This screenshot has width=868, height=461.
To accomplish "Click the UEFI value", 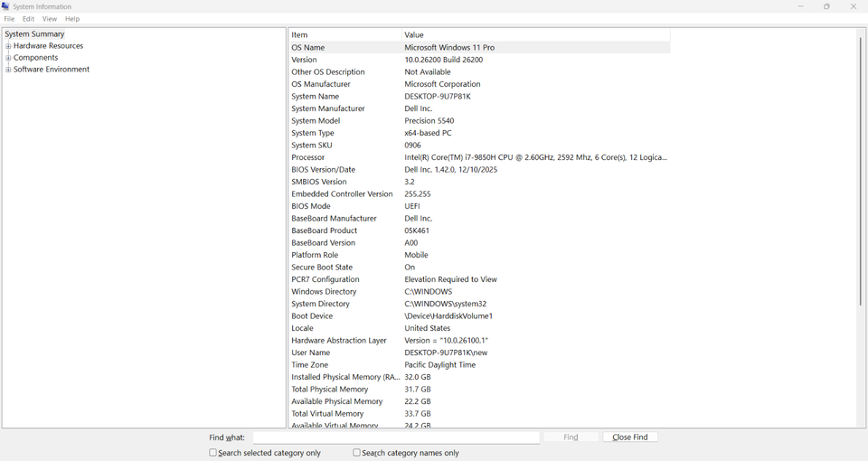I will pyautogui.click(x=412, y=206).
